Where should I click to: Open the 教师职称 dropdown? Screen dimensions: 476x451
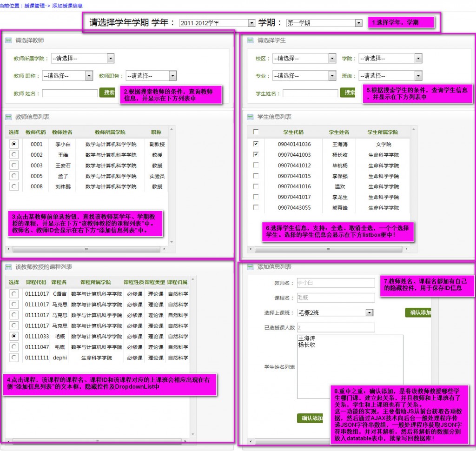coord(67,76)
